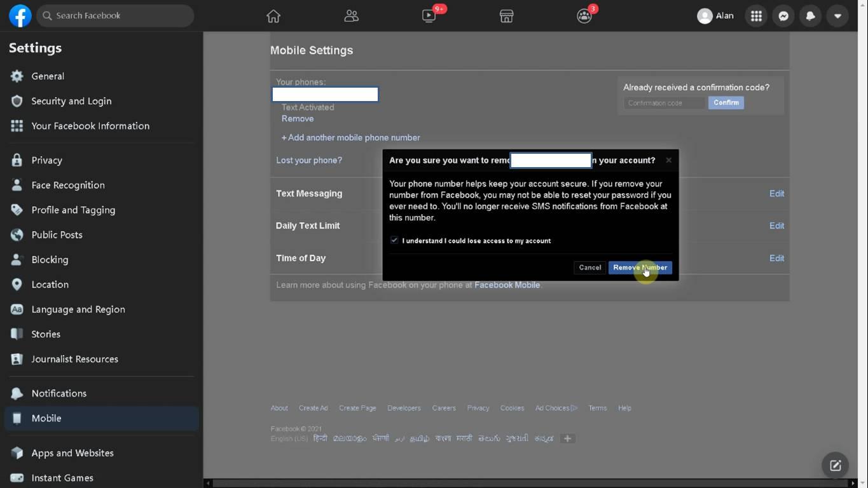Viewport: 868px width, 488px height.
Task: Open Profile and Tagging settings
Action: 102,210
